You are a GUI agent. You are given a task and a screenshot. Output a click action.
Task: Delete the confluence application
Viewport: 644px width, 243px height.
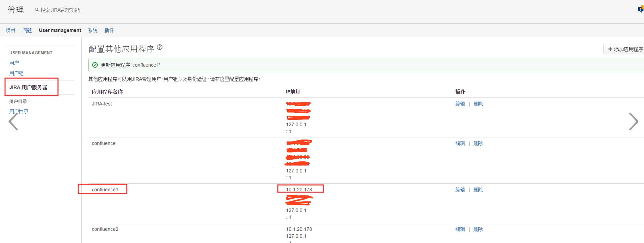(x=478, y=143)
